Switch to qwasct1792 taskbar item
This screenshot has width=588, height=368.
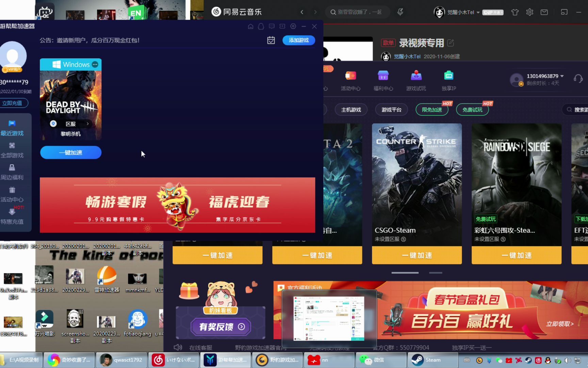coord(122,360)
